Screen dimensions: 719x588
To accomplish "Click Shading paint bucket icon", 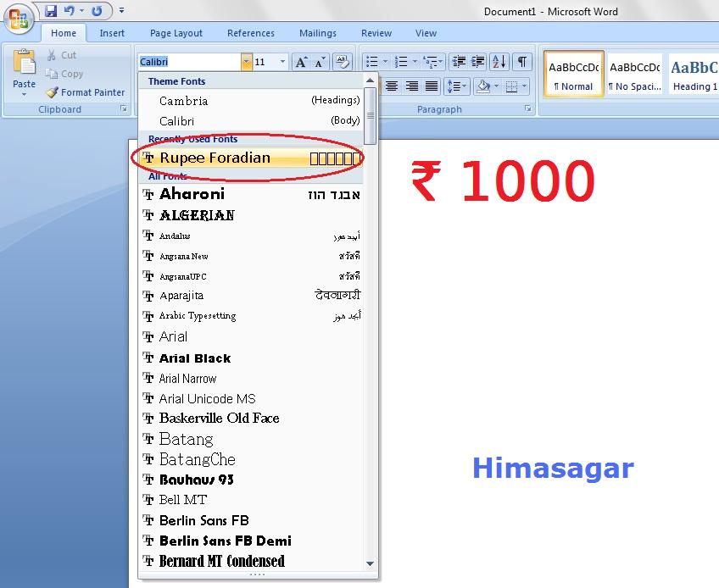I will 482,86.
